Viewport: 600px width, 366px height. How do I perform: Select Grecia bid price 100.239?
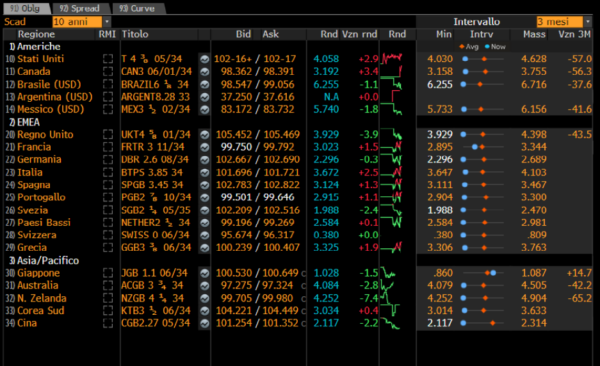234,248
